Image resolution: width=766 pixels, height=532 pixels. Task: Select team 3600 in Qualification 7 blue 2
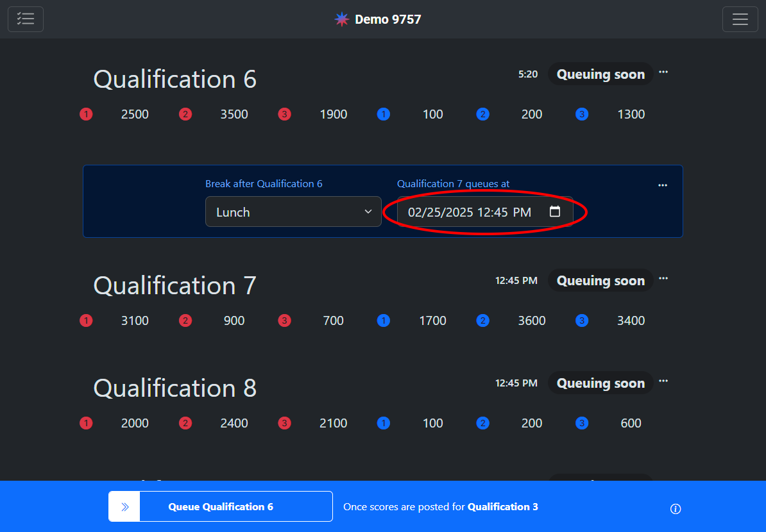click(x=532, y=321)
